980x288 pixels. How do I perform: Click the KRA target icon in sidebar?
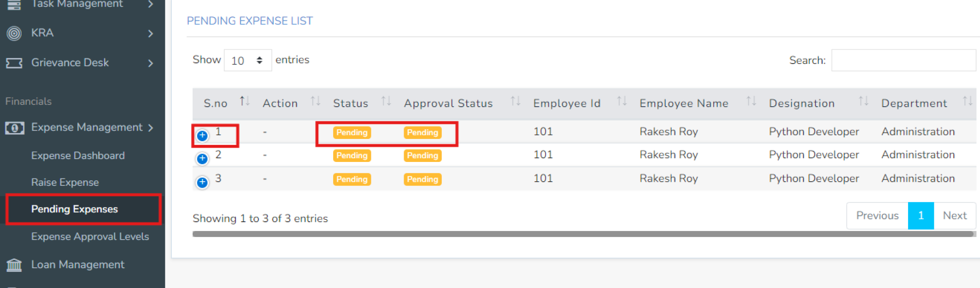point(14,33)
